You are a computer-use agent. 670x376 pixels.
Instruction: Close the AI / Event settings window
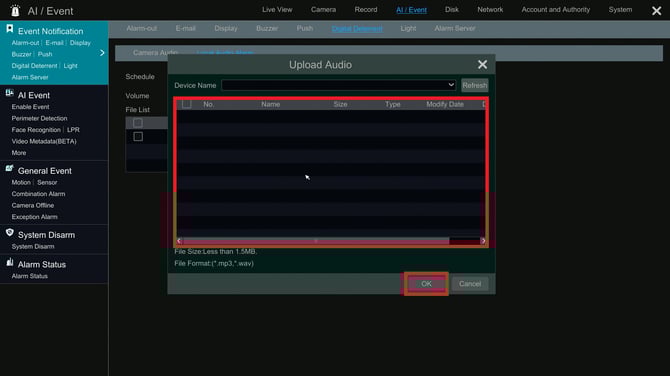pyautogui.click(x=657, y=11)
